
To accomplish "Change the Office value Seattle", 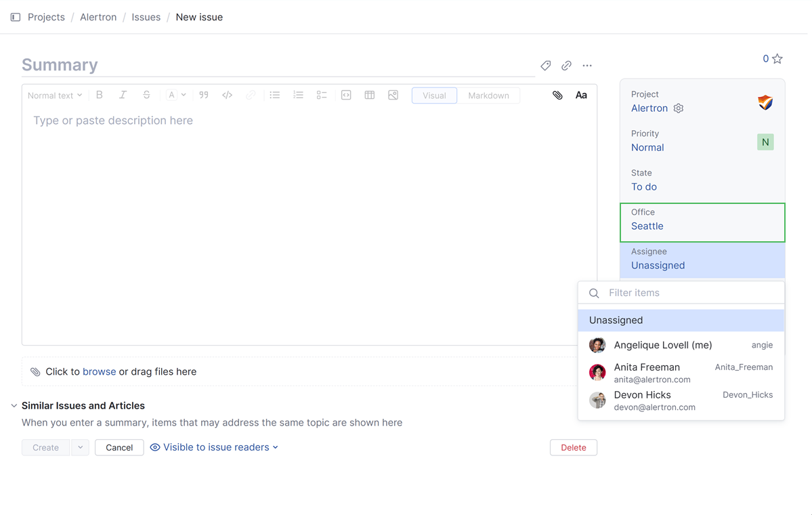I will 647,226.
